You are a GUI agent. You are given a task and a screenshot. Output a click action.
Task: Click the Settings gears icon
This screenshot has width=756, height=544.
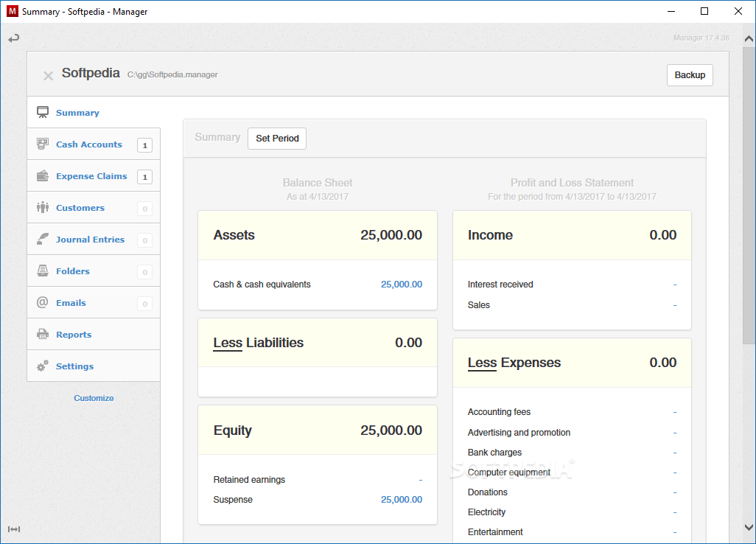pos(43,366)
